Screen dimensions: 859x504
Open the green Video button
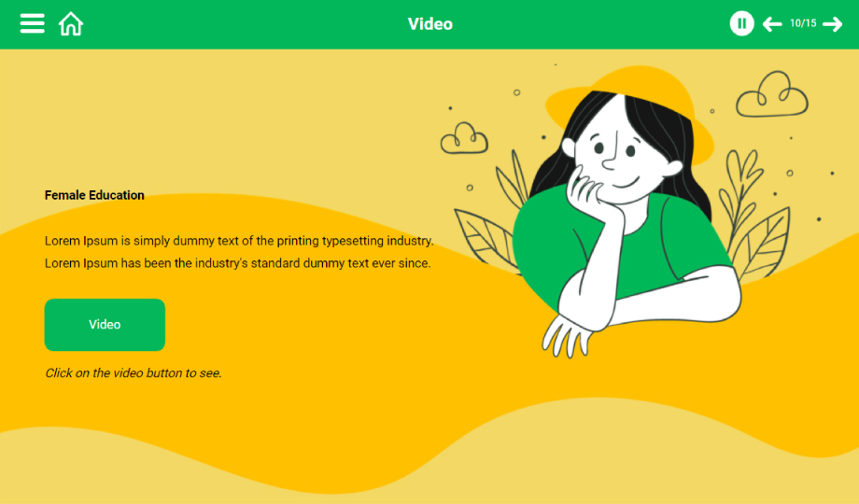(x=105, y=325)
